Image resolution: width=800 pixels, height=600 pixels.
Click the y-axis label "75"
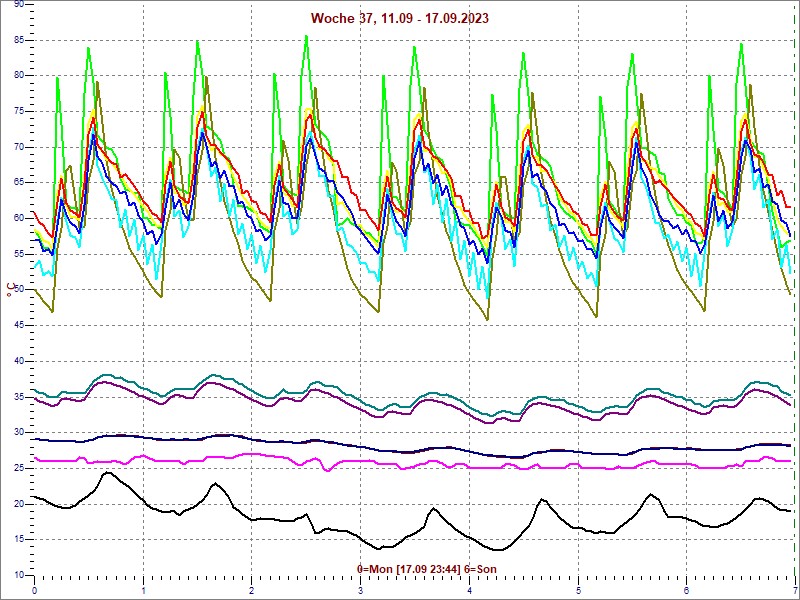click(19, 111)
